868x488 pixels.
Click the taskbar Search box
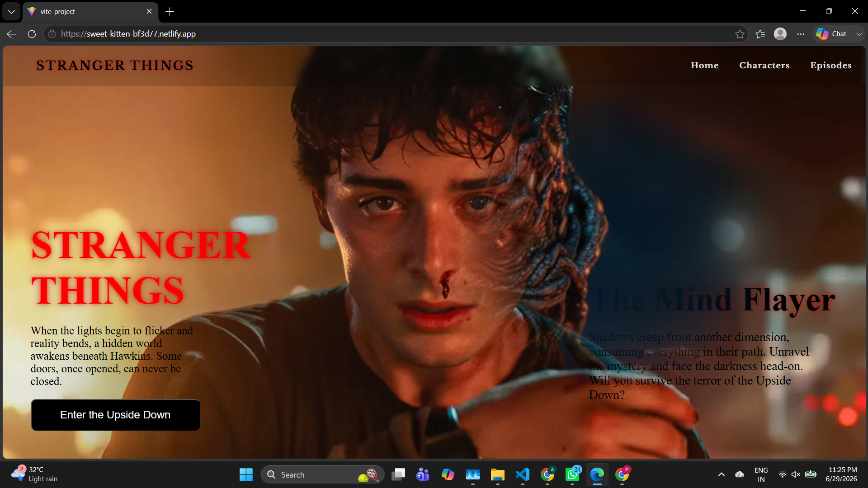coord(322,475)
